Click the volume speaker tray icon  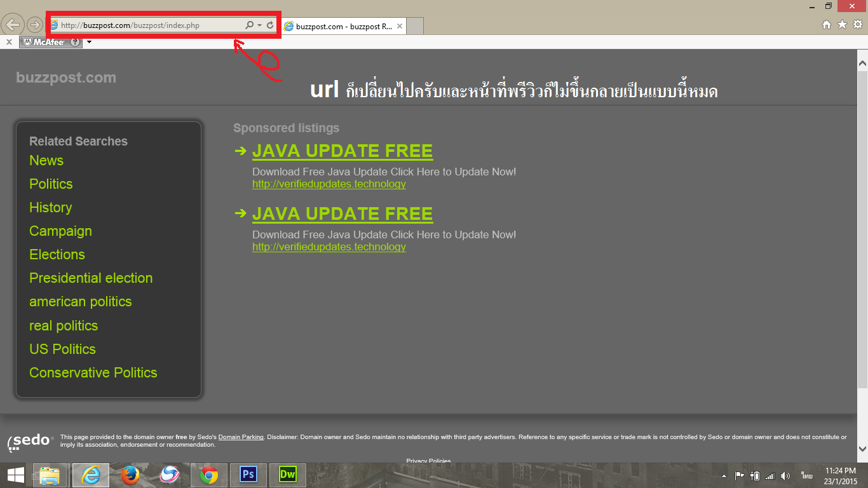click(x=785, y=475)
